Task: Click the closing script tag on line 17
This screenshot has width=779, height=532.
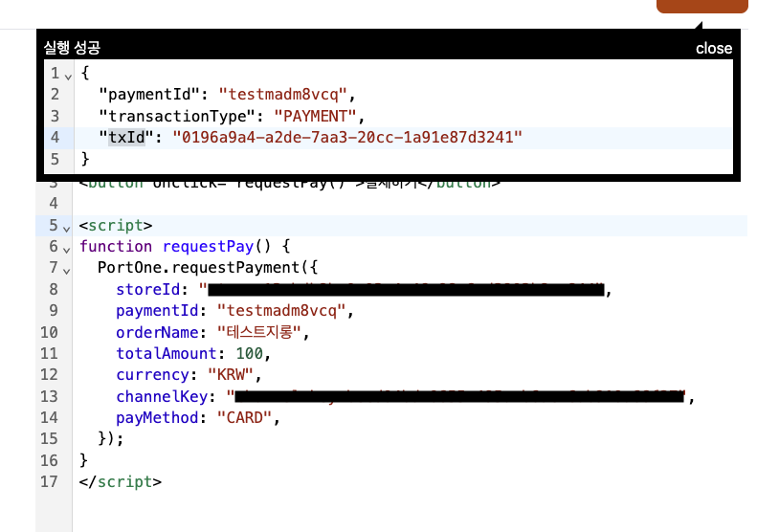Action: coord(121,482)
